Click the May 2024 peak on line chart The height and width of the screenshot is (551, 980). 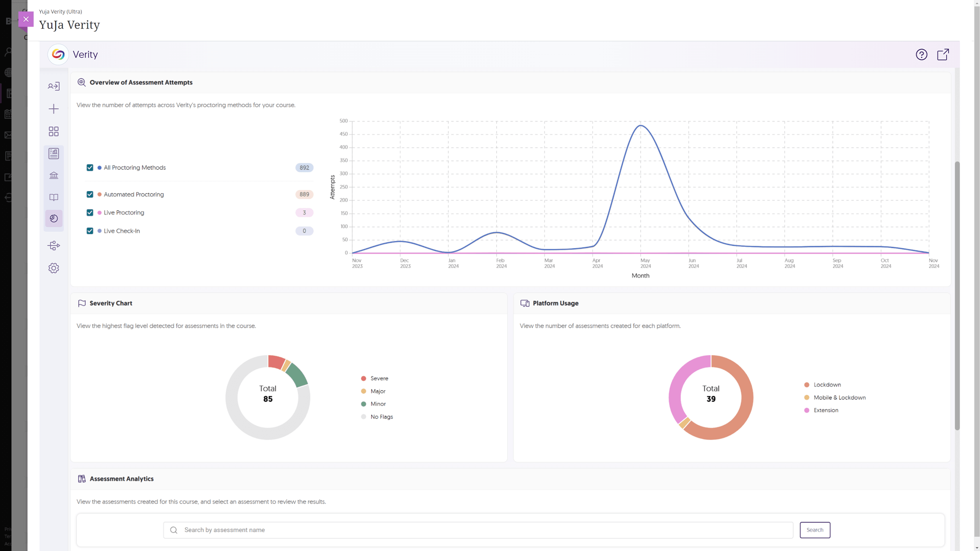[x=641, y=125]
